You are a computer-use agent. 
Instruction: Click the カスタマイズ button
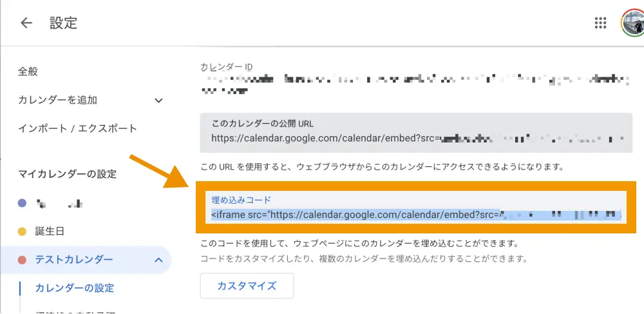[x=247, y=286]
